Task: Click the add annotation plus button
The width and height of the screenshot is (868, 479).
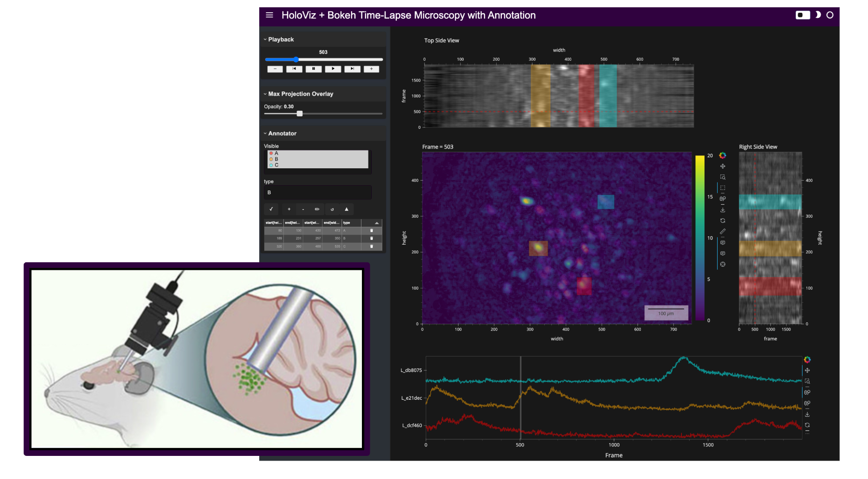Action: (289, 209)
